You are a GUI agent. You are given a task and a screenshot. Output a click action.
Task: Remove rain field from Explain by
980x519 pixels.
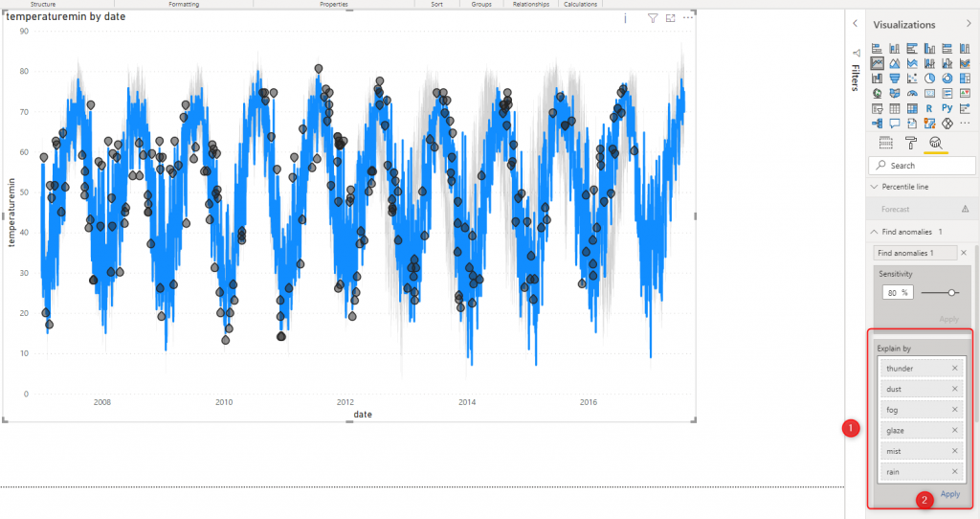click(x=955, y=471)
